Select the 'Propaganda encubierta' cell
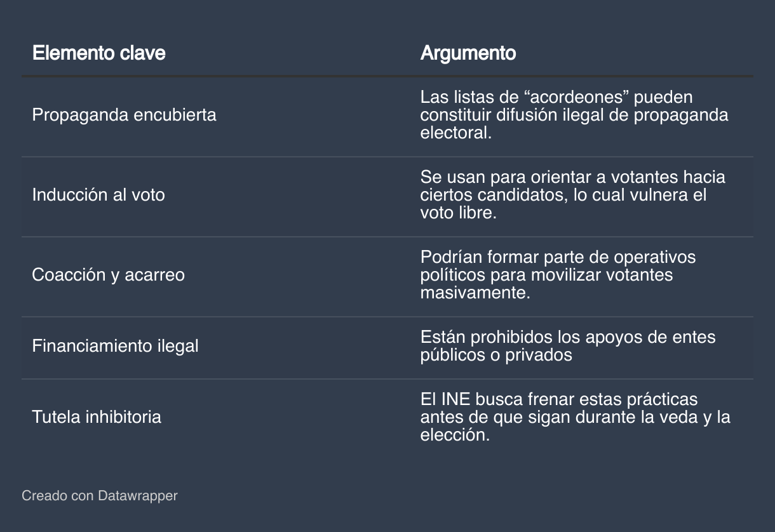Viewport: 775px width, 532px height. (x=125, y=115)
